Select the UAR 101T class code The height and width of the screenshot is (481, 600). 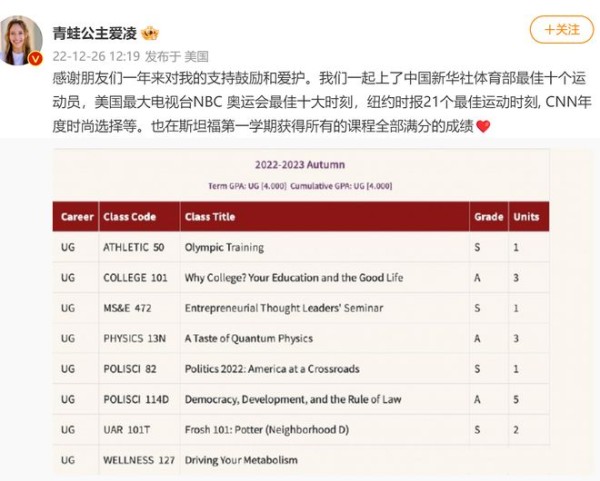click(x=127, y=430)
